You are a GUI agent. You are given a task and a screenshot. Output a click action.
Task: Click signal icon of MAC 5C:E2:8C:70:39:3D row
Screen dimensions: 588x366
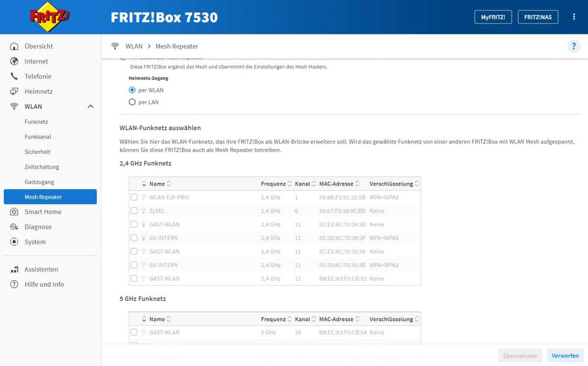[x=144, y=224]
